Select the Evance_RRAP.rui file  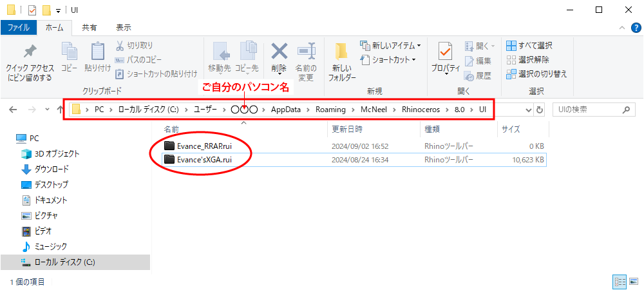[204, 146]
